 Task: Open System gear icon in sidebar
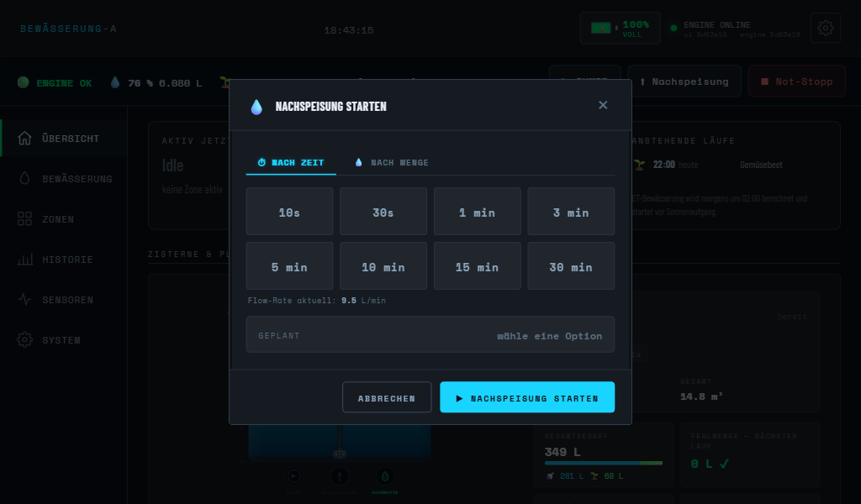pyautogui.click(x=24, y=339)
